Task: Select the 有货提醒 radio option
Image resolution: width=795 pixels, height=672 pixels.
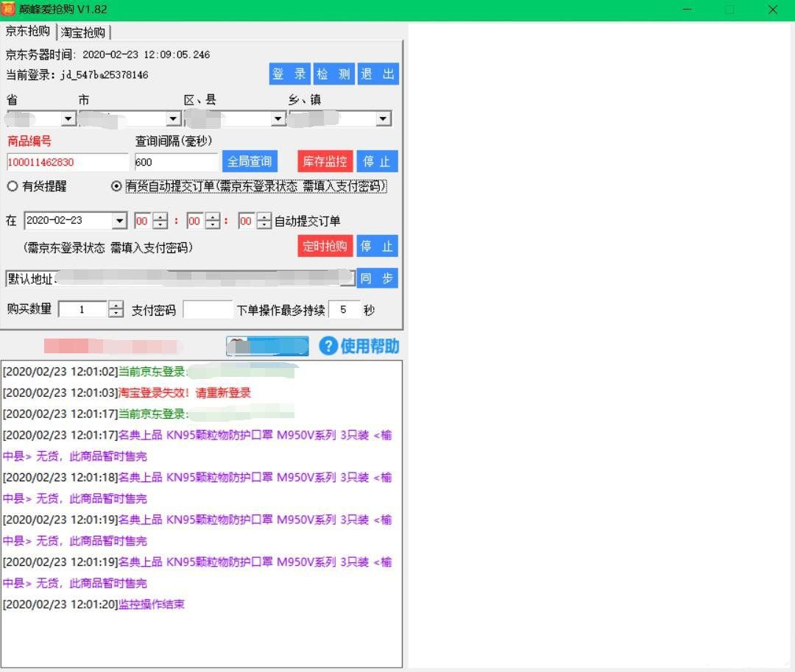Action: pos(13,186)
